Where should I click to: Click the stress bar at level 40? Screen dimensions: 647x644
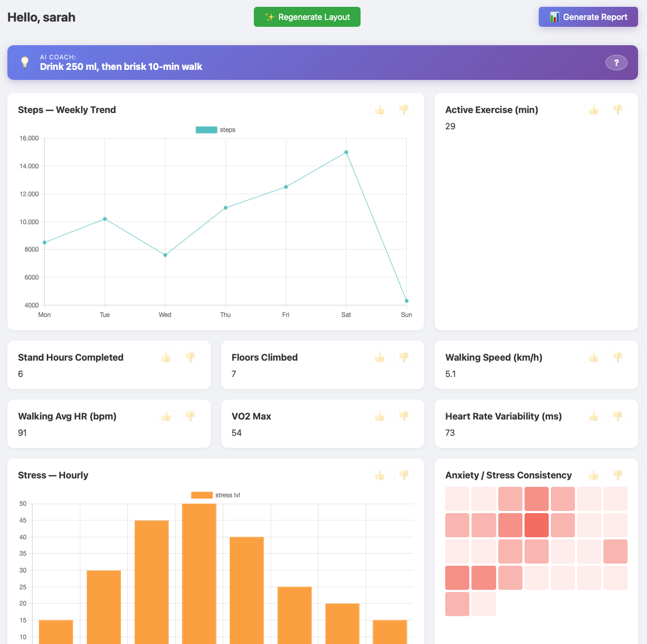247,590
